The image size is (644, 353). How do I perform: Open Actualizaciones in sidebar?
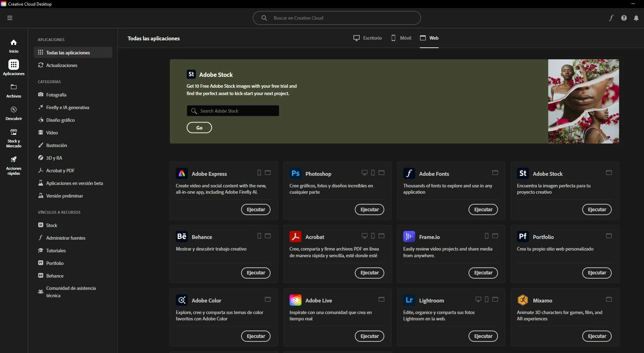[73, 65]
